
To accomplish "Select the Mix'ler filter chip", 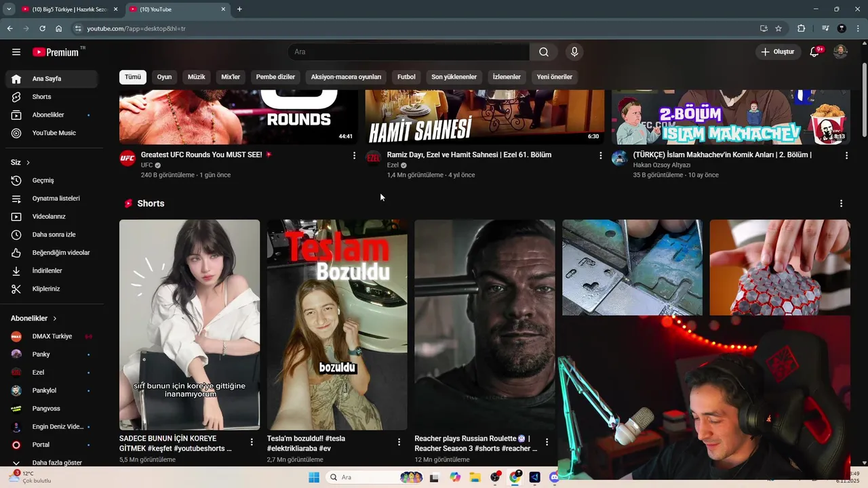I will click(x=231, y=77).
